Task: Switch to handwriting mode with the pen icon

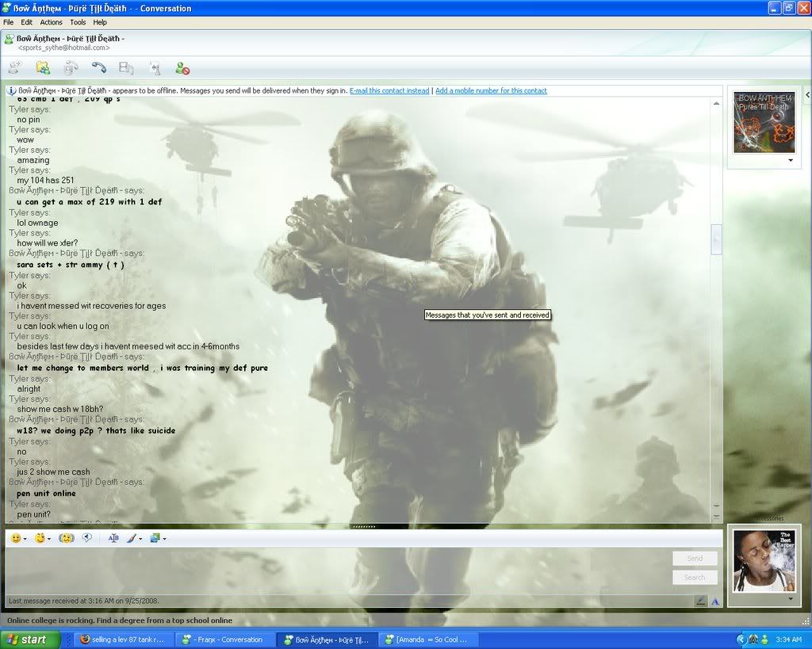Action: 700,601
